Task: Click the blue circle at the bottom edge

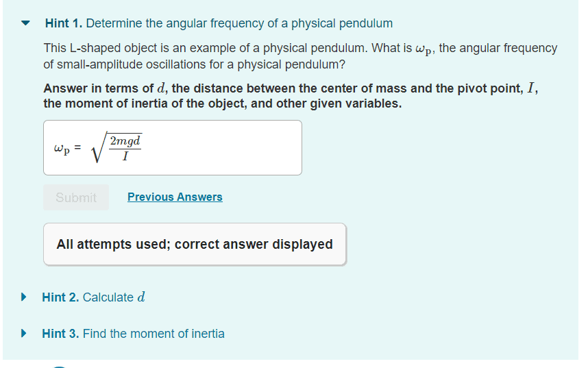Action: [x=60, y=365]
